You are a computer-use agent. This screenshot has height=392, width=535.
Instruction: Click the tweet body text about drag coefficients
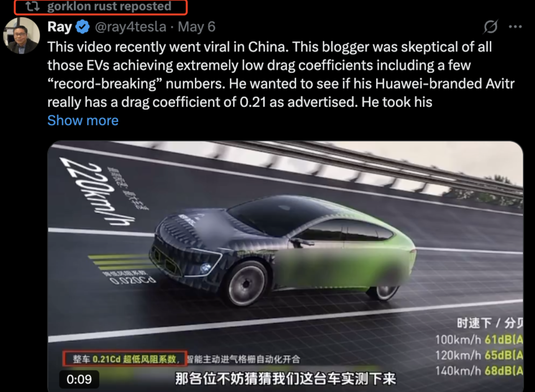click(281, 74)
